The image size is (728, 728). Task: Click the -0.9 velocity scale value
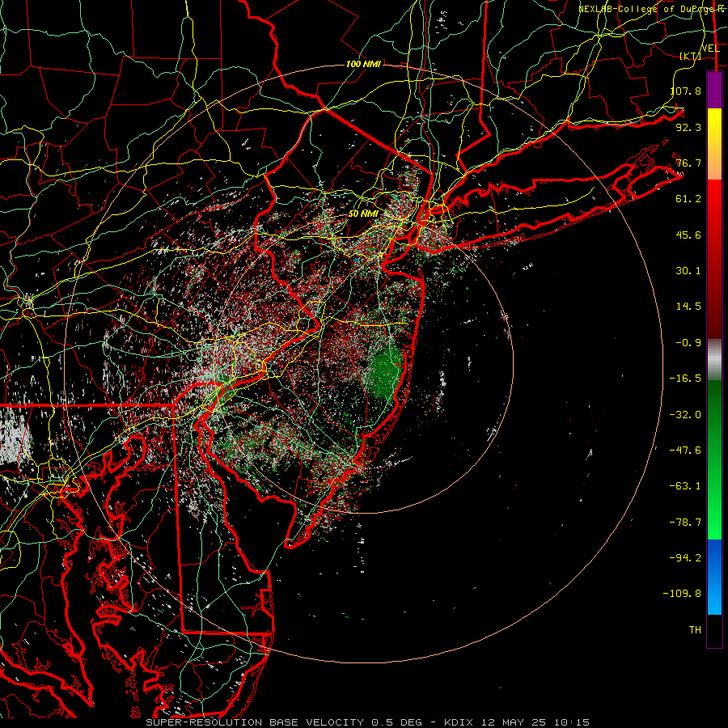688,343
